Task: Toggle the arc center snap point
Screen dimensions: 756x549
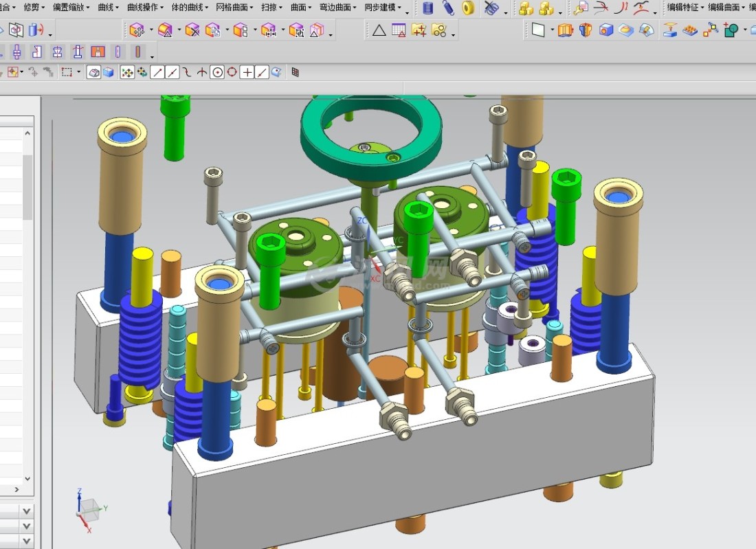Action: point(217,72)
